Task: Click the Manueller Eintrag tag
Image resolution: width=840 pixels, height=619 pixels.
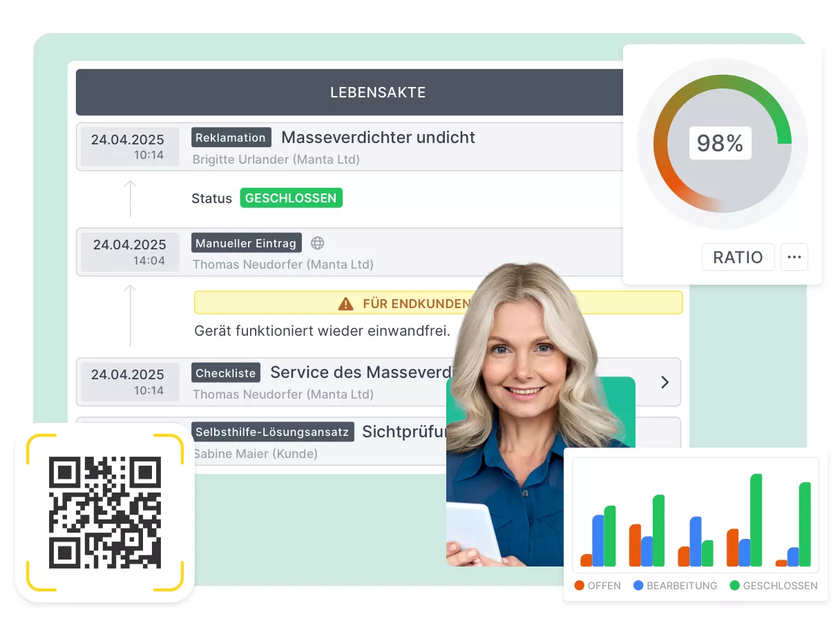Action: [x=246, y=242]
